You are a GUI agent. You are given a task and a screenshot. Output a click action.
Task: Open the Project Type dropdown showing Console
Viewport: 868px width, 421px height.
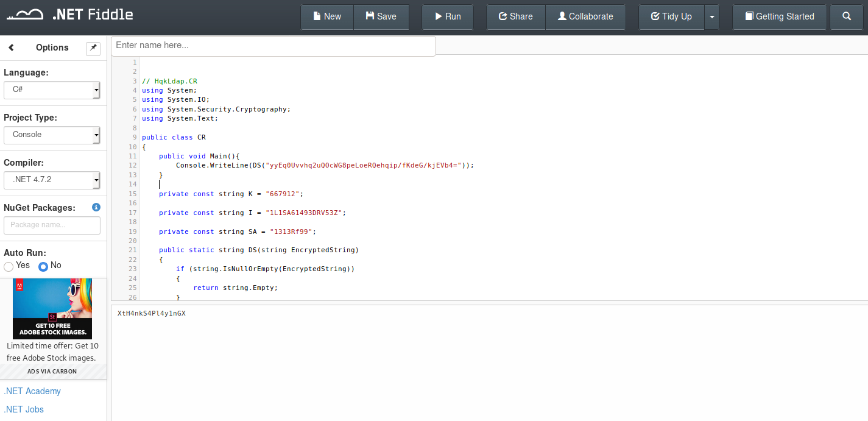click(52, 135)
